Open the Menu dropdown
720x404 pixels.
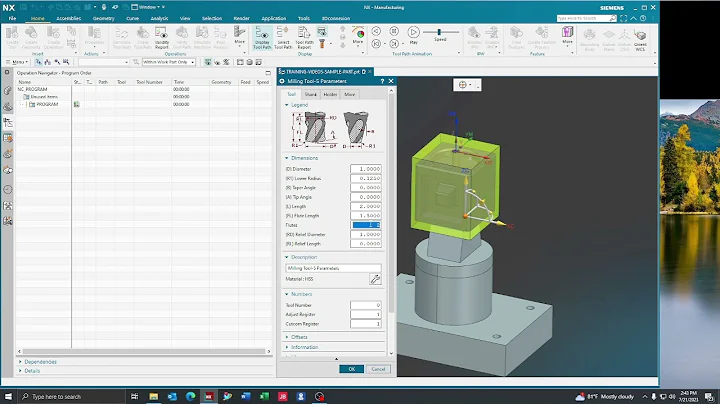coord(17,62)
